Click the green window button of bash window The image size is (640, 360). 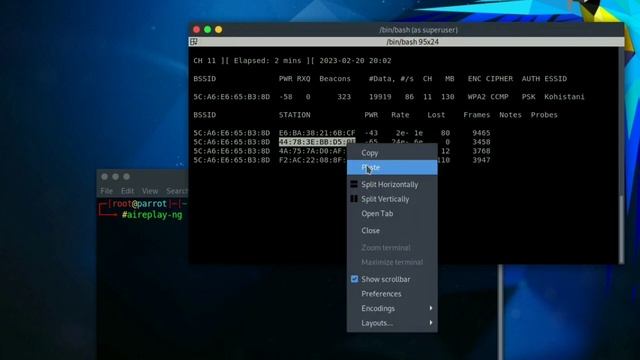pos(207,29)
